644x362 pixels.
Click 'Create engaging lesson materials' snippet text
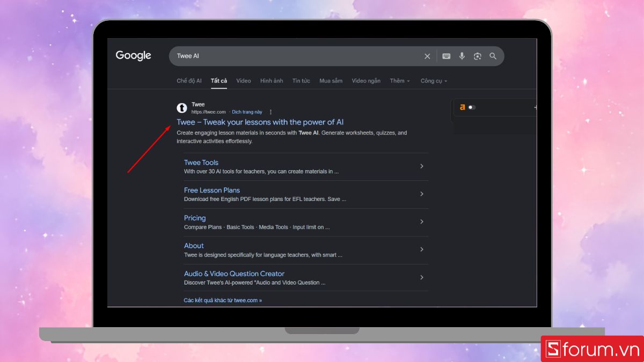[292, 137]
